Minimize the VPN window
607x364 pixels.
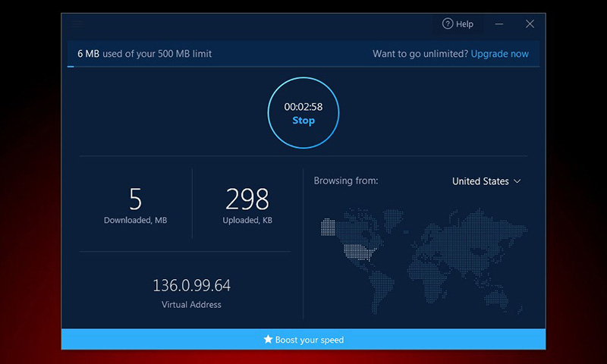(499, 24)
